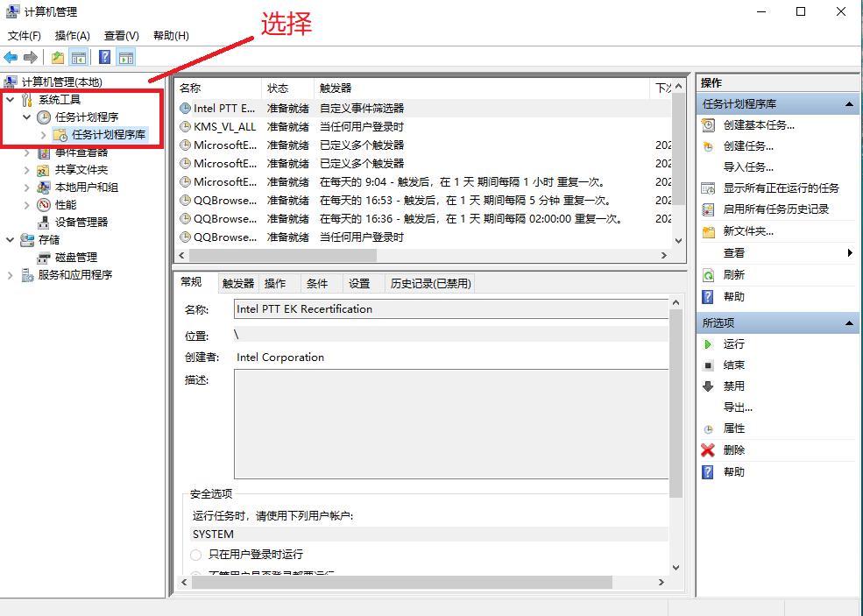The image size is (863, 616).
Task: Stop the task with the 结束 icon
Action: pyautogui.click(x=708, y=365)
